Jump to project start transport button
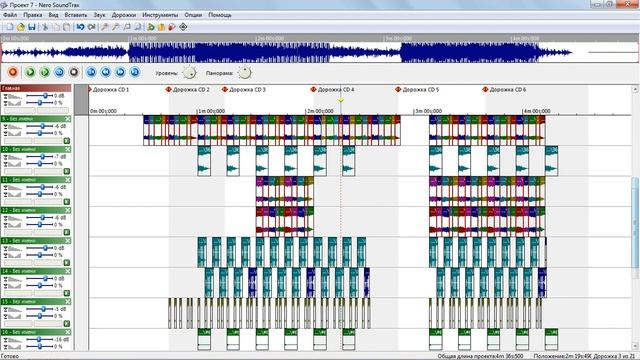Image resolution: width=640 pixels, height=360 pixels. click(91, 72)
